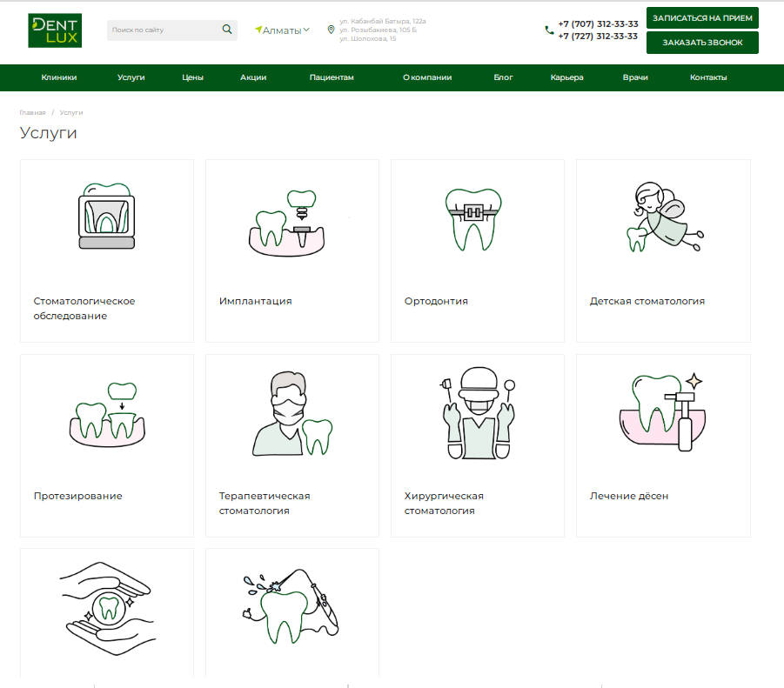Viewport: 784px width, 688px height.
Task: Click the ул. Розыбакиева, 105 Б address
Action: point(378,30)
